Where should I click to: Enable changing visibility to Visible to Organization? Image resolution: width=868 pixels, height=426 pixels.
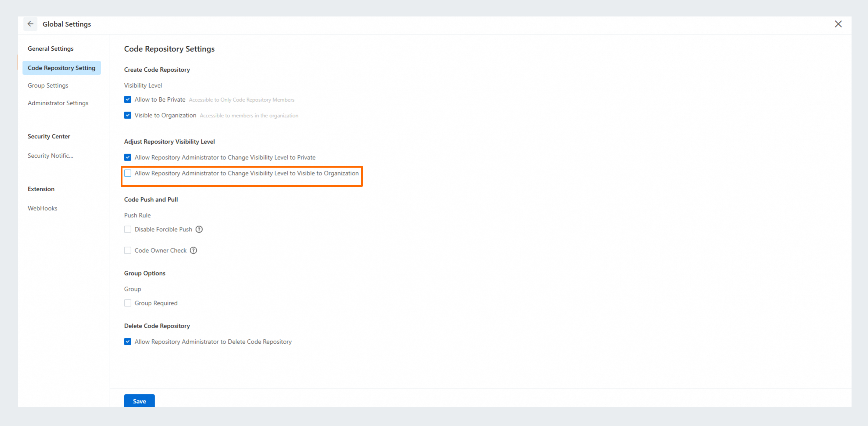click(128, 173)
